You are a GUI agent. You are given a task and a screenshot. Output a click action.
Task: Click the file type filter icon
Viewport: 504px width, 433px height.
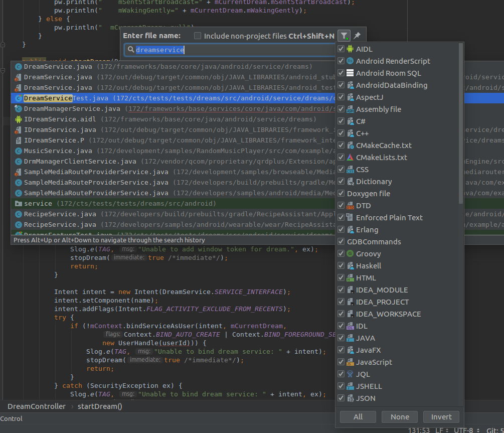click(x=344, y=36)
